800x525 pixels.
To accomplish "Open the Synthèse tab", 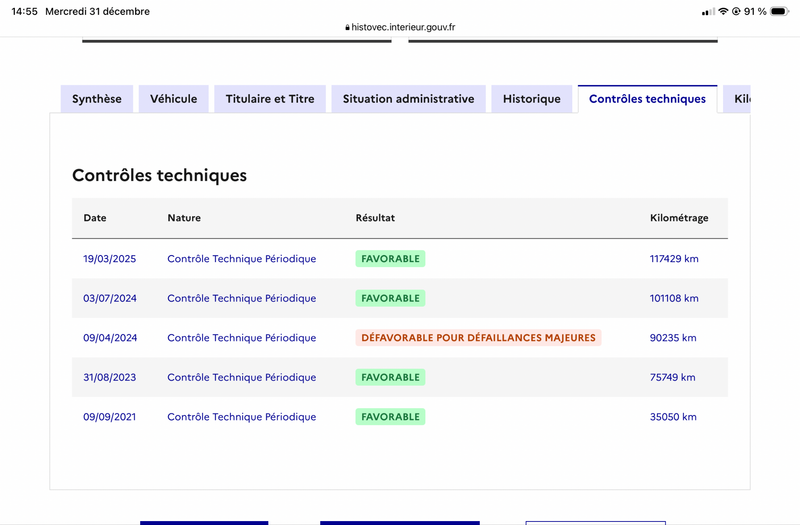I will coord(97,99).
